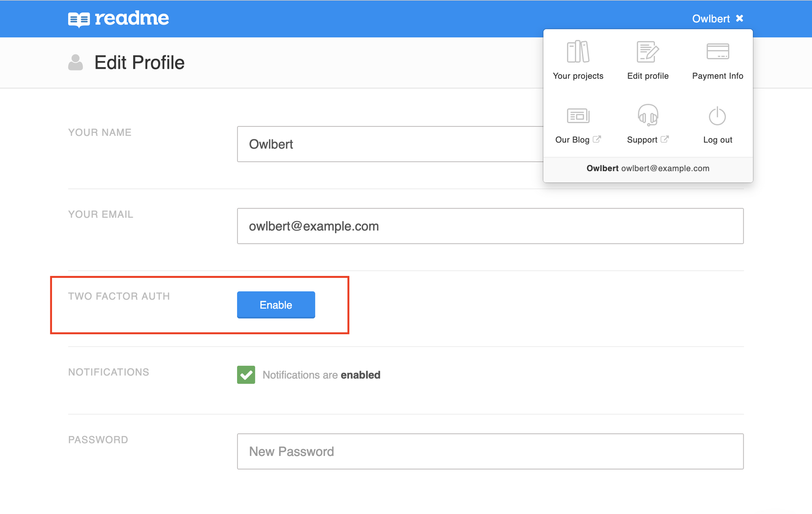Click the Support icon

point(648,117)
